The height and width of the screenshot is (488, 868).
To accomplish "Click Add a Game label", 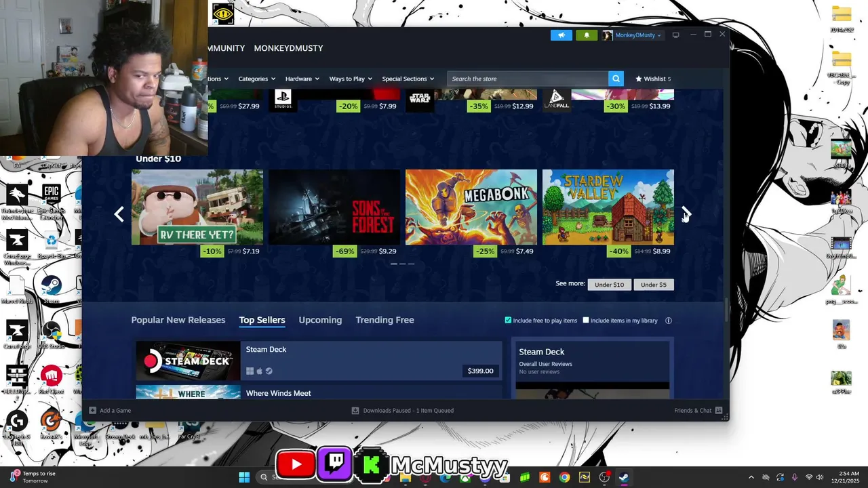I will pyautogui.click(x=115, y=410).
